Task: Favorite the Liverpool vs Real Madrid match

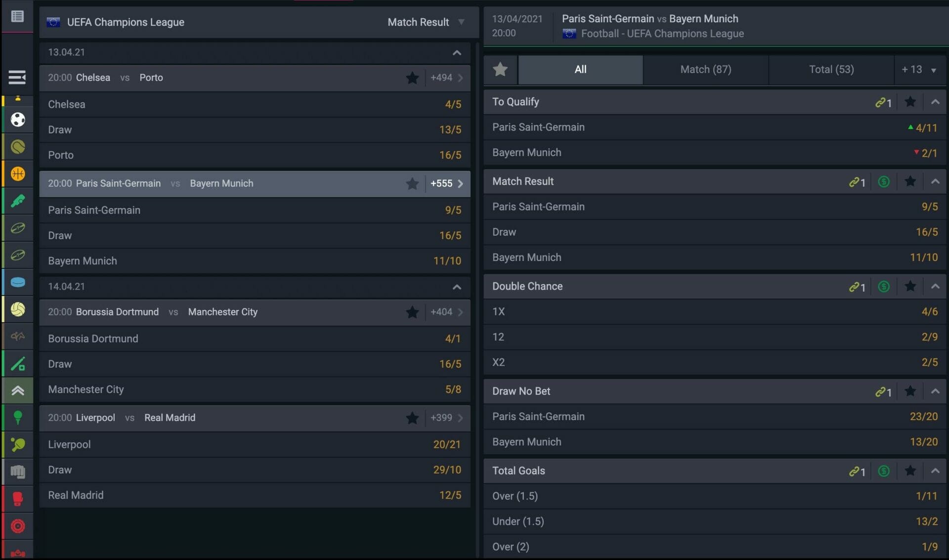Action: click(x=412, y=418)
